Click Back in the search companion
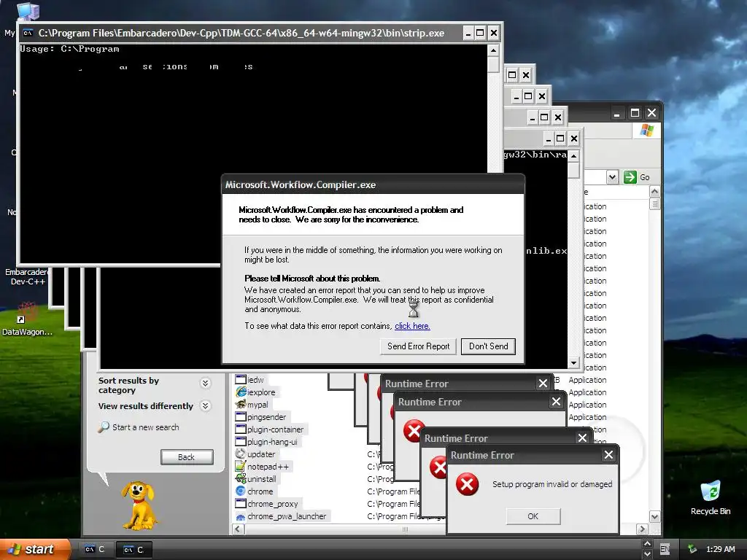Screen dimensions: 747x560 pos(187,457)
